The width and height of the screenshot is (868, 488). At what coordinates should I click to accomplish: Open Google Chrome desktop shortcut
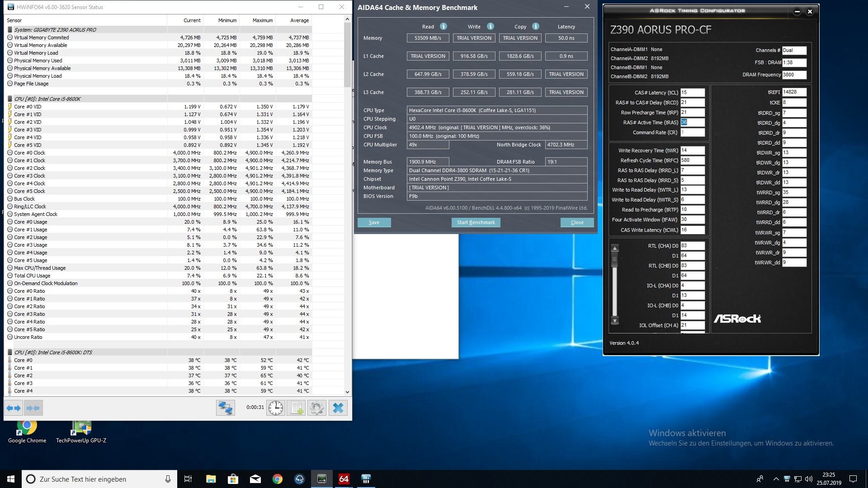[27, 432]
